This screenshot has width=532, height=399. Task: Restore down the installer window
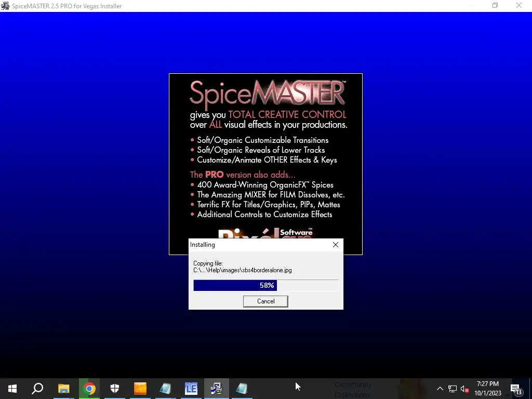click(x=495, y=5)
